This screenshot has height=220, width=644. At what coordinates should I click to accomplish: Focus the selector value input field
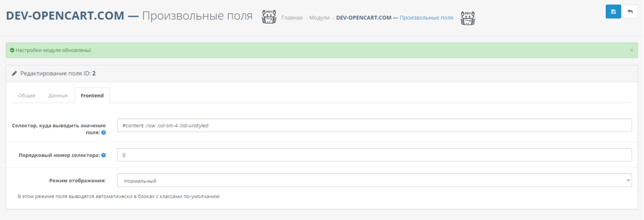tap(375, 125)
